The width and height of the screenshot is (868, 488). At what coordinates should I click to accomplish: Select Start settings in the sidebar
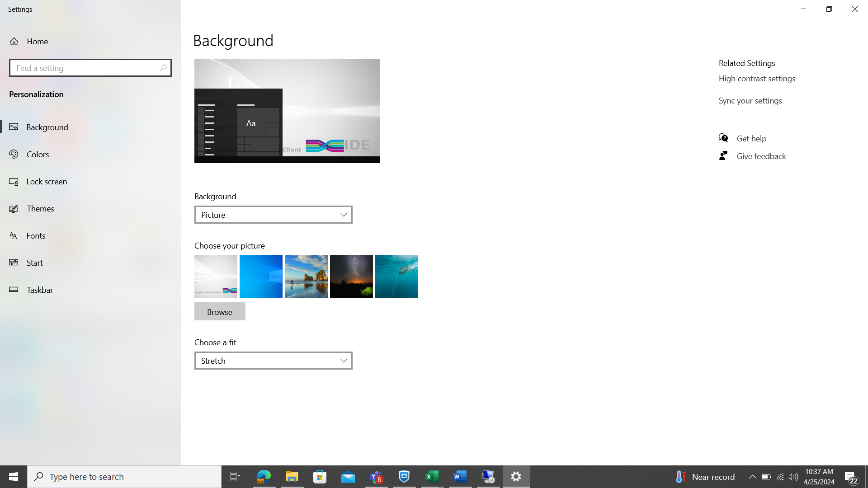click(35, 263)
